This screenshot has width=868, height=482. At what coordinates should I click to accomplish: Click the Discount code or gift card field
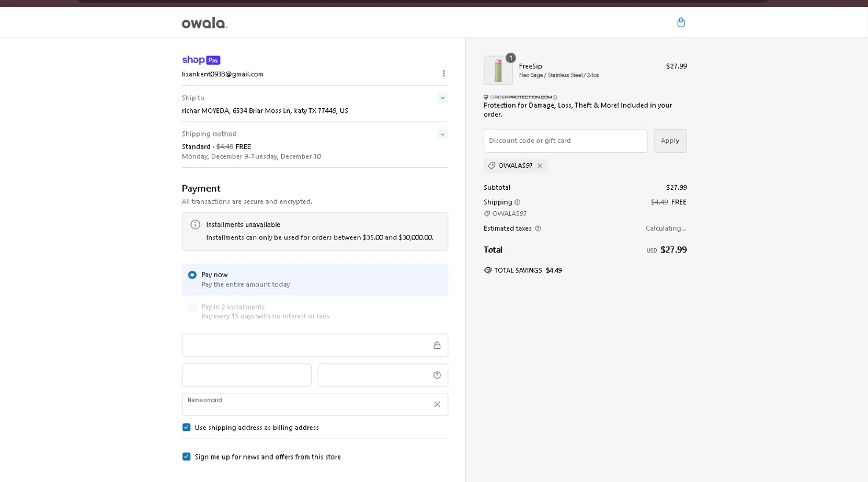pyautogui.click(x=565, y=141)
